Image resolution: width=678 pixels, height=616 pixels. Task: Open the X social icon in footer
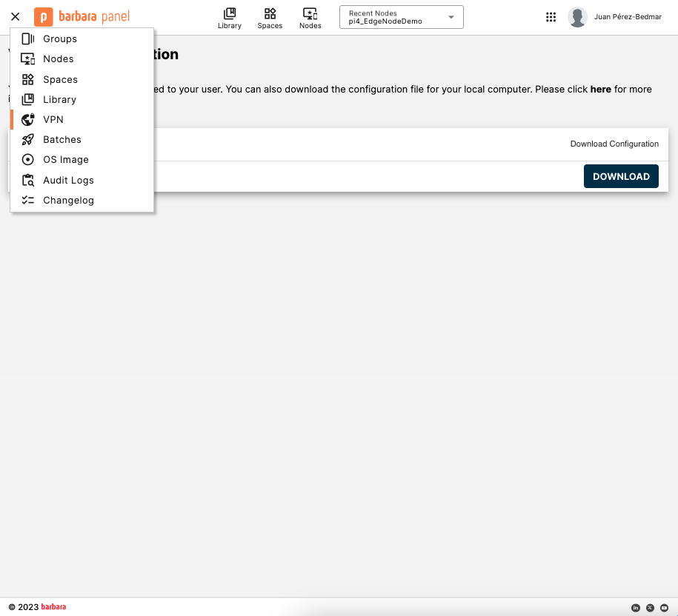[650, 607]
